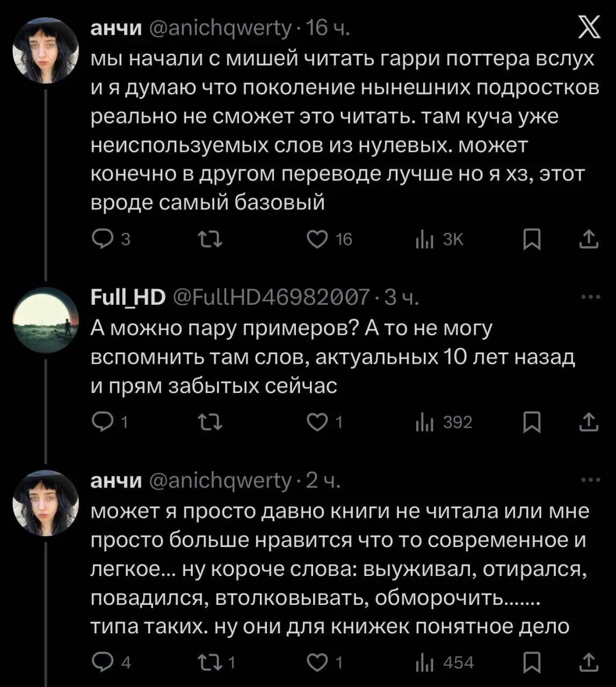The height and width of the screenshot is (687, 616).
Task: Open more options on анчи's last reply
Action: pos(590,480)
